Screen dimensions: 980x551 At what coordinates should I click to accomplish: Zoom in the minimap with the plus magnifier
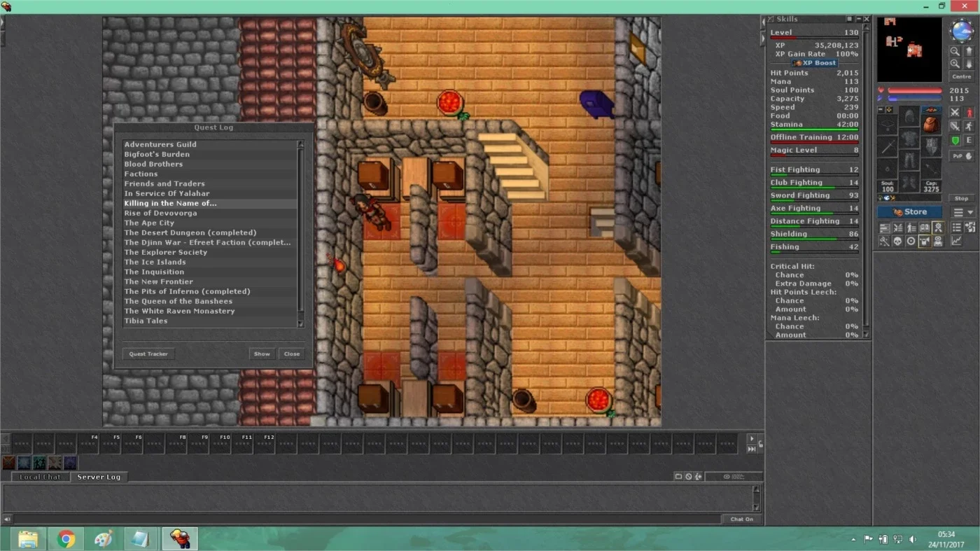(x=955, y=63)
